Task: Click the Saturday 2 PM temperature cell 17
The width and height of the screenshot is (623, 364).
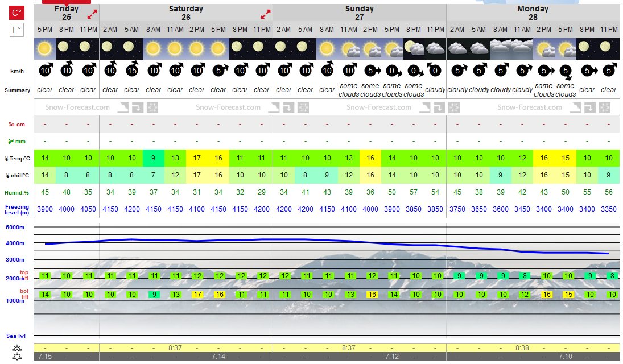Action: [x=197, y=158]
